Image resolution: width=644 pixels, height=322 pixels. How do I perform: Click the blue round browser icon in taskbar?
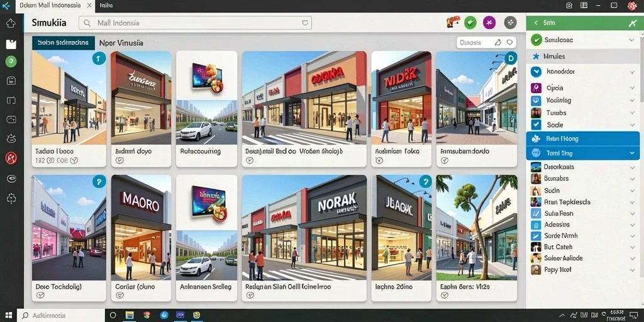[164, 316]
